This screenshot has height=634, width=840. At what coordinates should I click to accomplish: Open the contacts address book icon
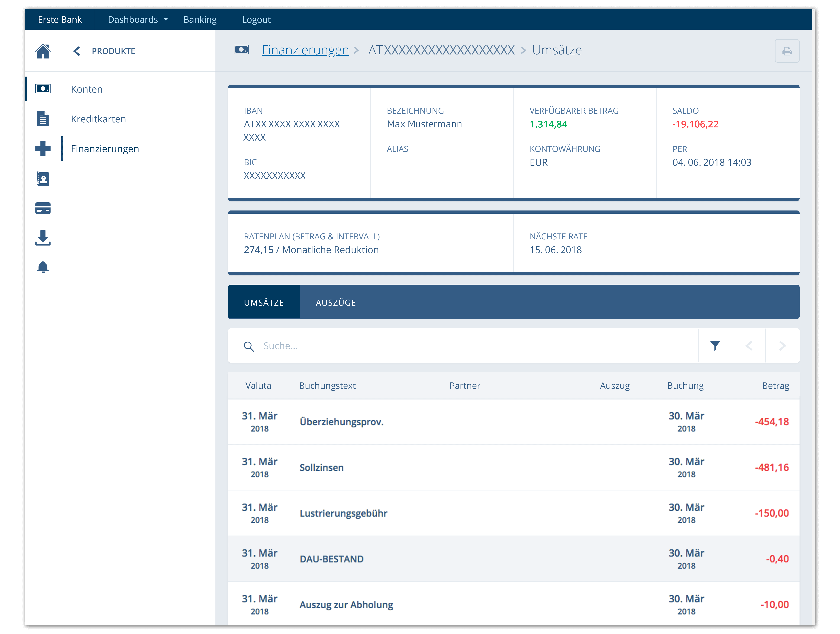pos(43,178)
